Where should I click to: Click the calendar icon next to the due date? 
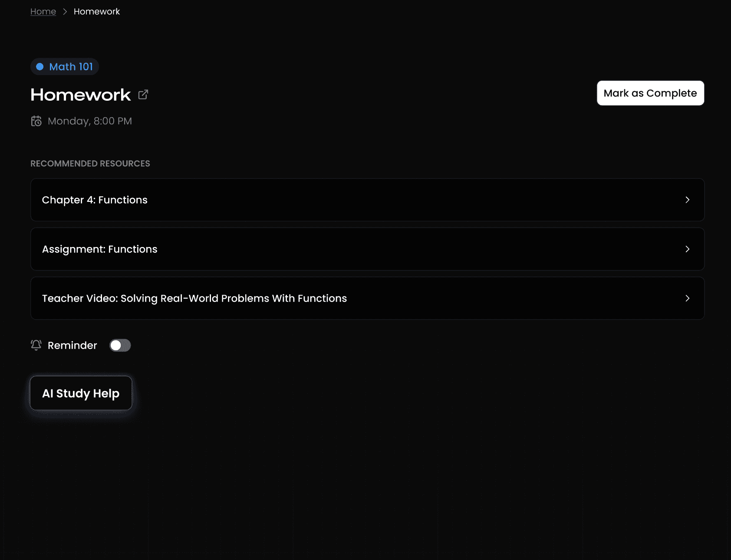(36, 121)
